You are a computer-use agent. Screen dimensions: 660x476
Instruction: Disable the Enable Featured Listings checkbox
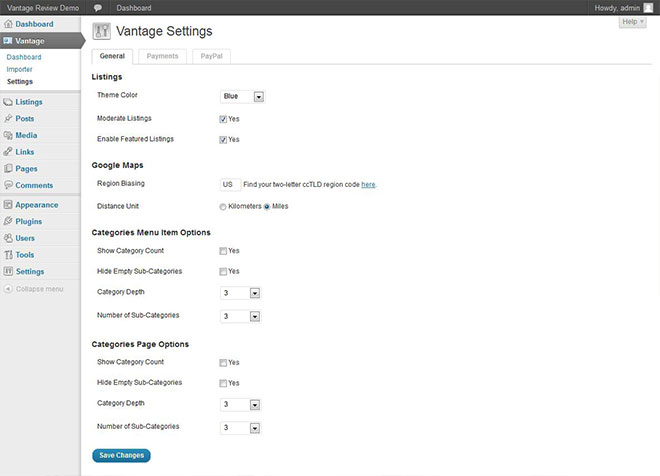pos(223,140)
